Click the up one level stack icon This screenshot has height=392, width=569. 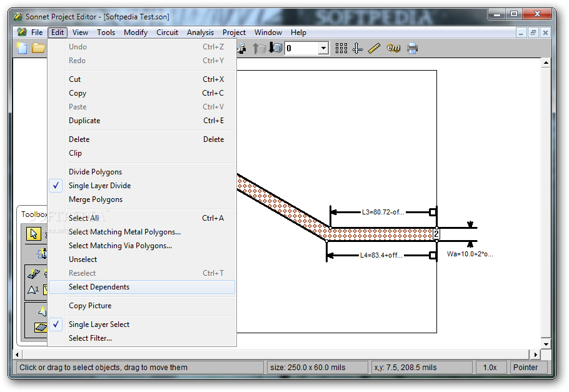point(259,48)
